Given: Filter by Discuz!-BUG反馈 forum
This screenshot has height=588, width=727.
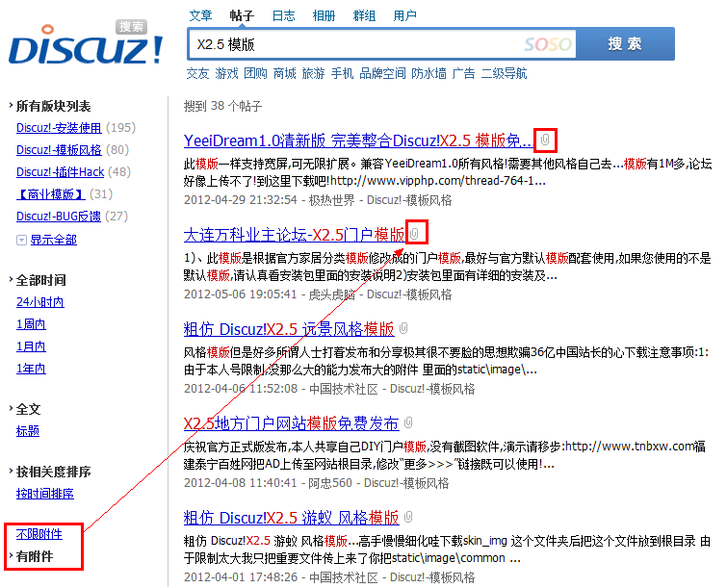Looking at the screenshot, I should pyautogui.click(x=59, y=217).
